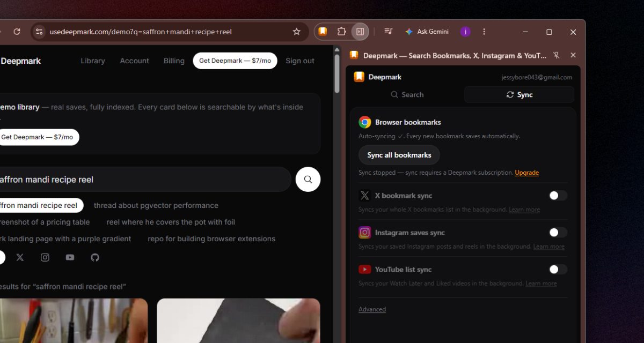
Task: Open Learn more for YouTube list sync
Action: tap(541, 284)
